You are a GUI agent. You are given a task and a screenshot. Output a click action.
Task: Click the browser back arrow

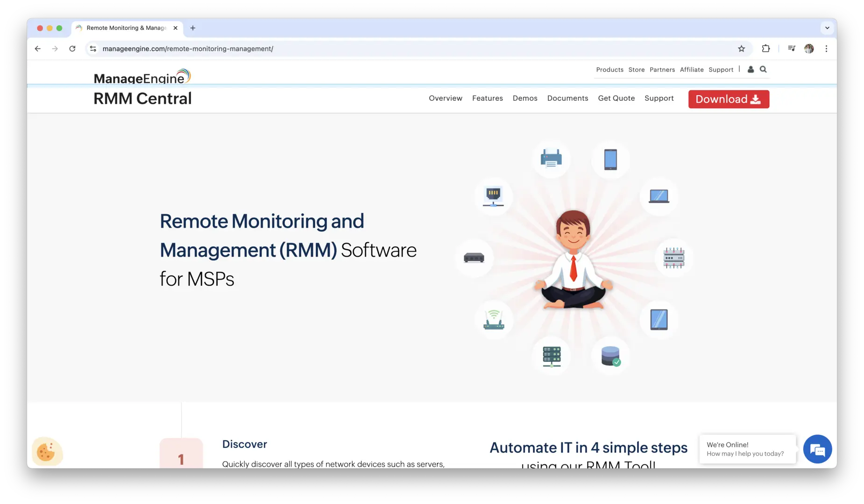[x=38, y=49]
